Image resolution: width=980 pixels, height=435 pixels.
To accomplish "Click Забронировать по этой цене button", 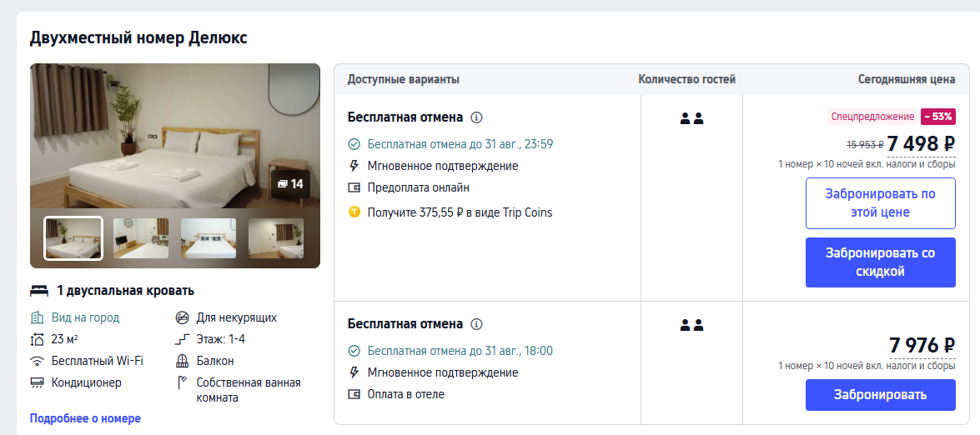I will (880, 203).
